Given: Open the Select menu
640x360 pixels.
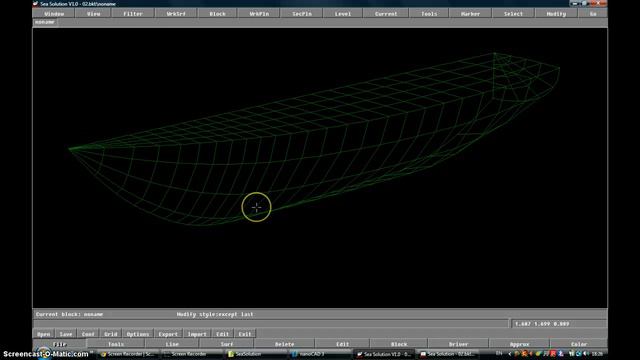Looking at the screenshot, I should tap(513, 13).
